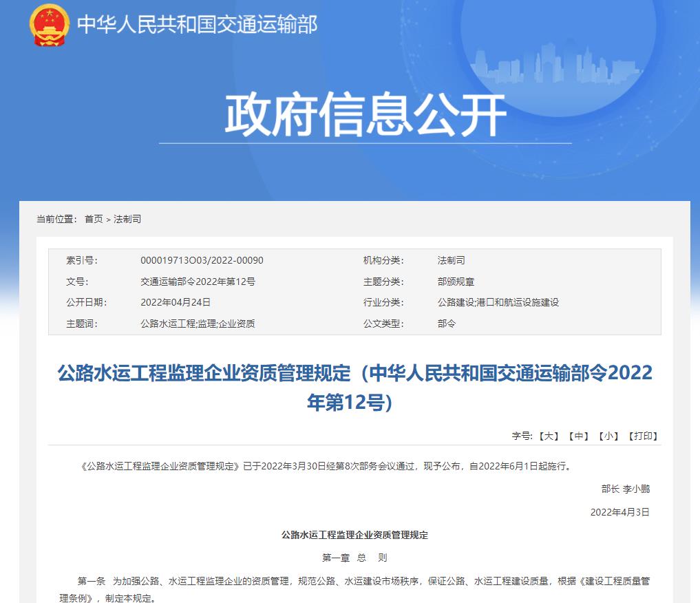Select index number 000019713O03/2022-00090
Image resolution: width=700 pixels, height=603 pixels.
(202, 260)
